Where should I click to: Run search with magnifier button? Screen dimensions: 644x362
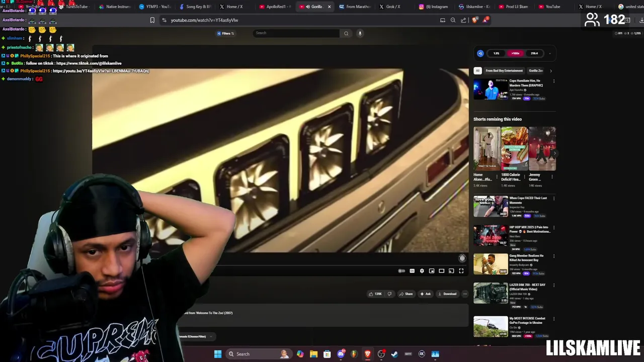(346, 33)
